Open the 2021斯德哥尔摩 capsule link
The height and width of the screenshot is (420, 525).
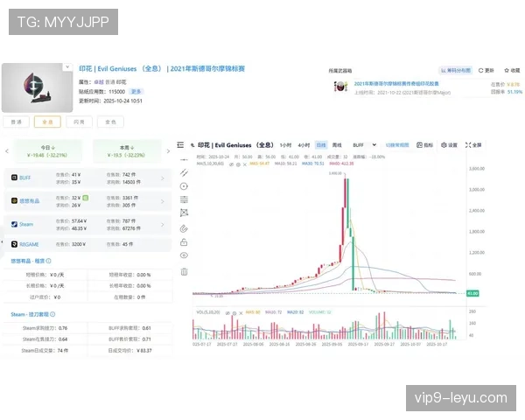point(399,84)
